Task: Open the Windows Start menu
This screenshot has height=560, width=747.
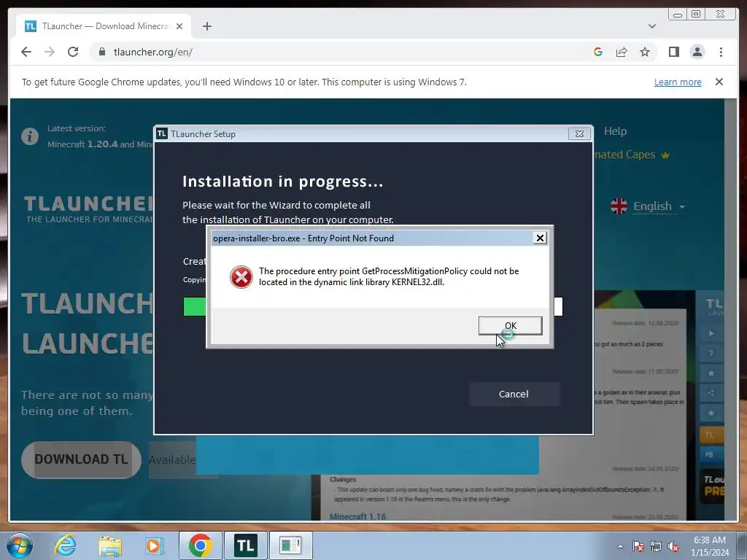Action: coord(20,545)
